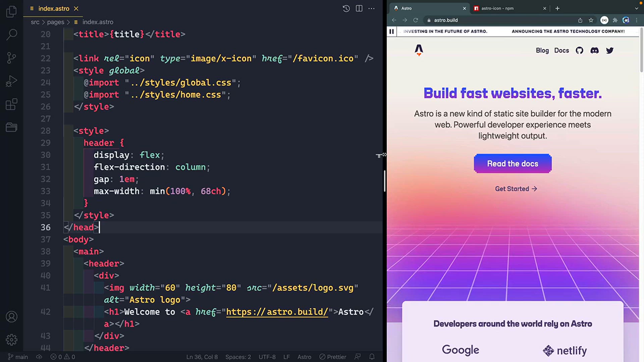644x362 pixels.
Task: Click Ln 36, Col 8 position indicator
Action: click(202, 357)
